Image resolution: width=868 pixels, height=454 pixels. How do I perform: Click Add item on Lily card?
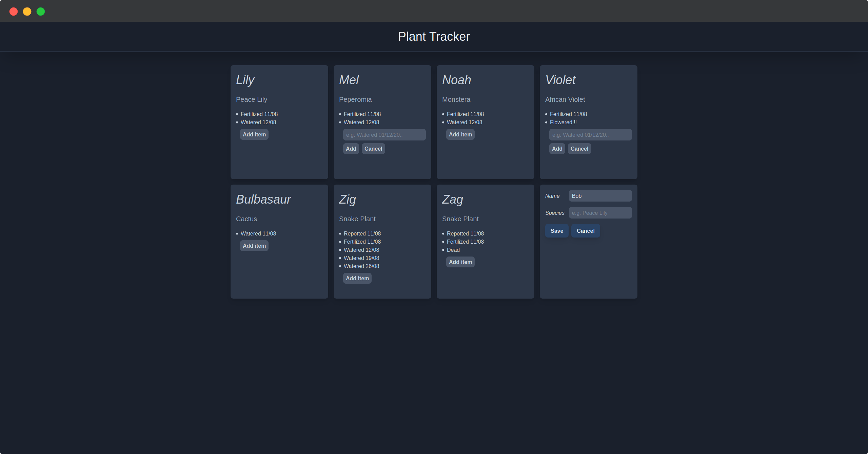(x=254, y=134)
